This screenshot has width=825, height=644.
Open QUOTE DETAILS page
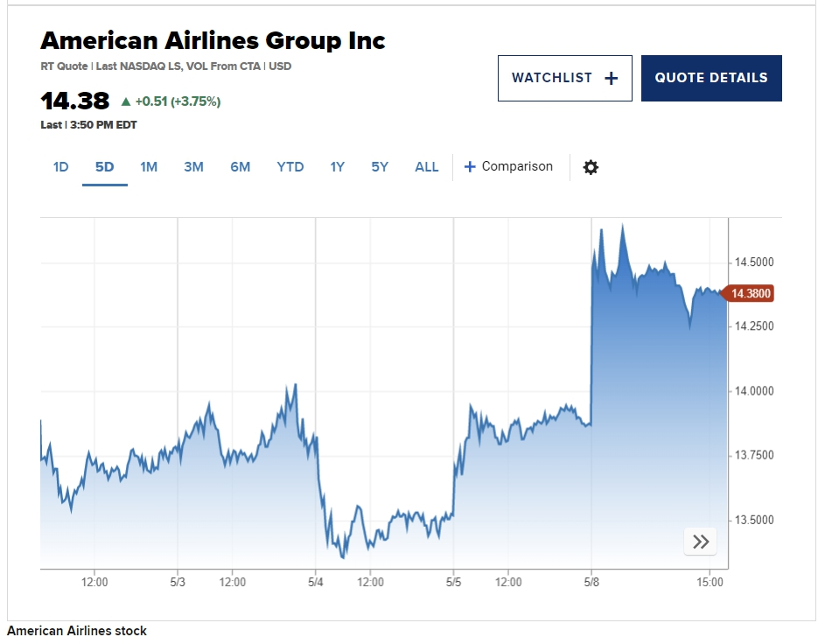tap(711, 78)
